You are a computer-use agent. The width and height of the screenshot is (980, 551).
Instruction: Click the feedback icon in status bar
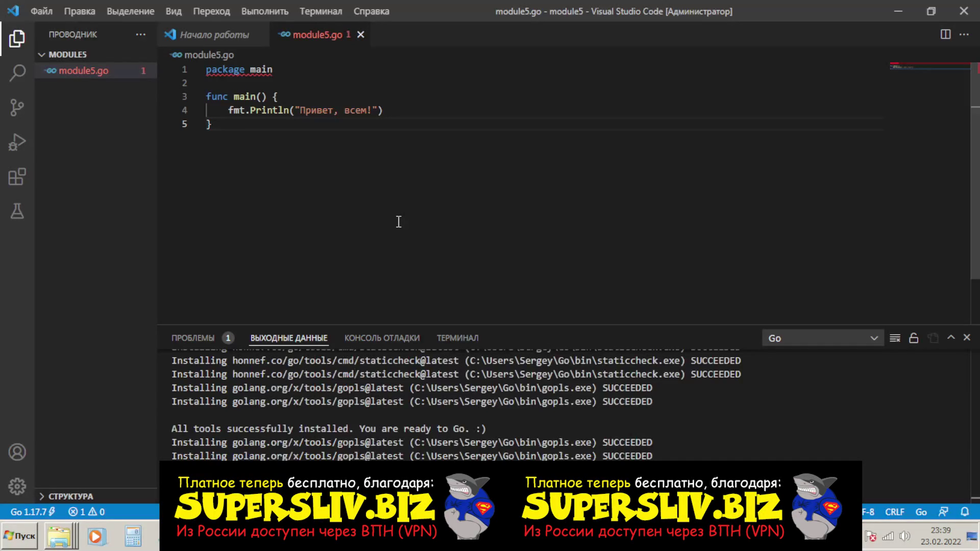[943, 512]
